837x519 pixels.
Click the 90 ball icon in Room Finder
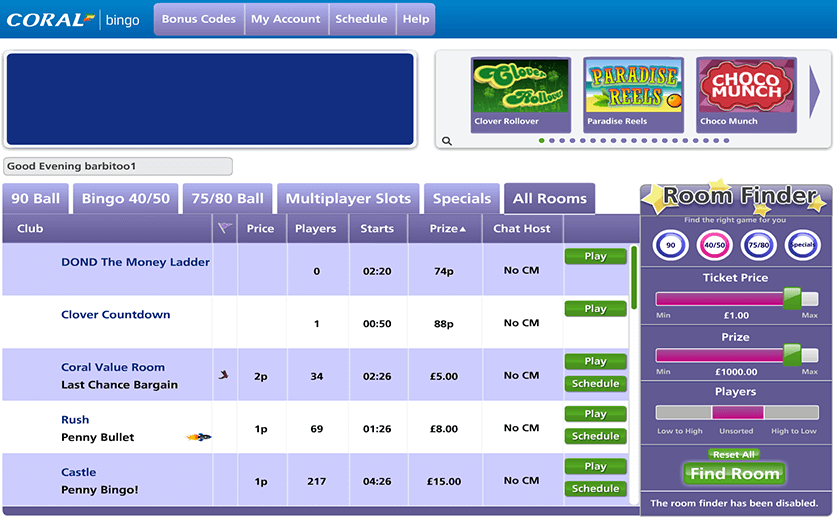671,245
